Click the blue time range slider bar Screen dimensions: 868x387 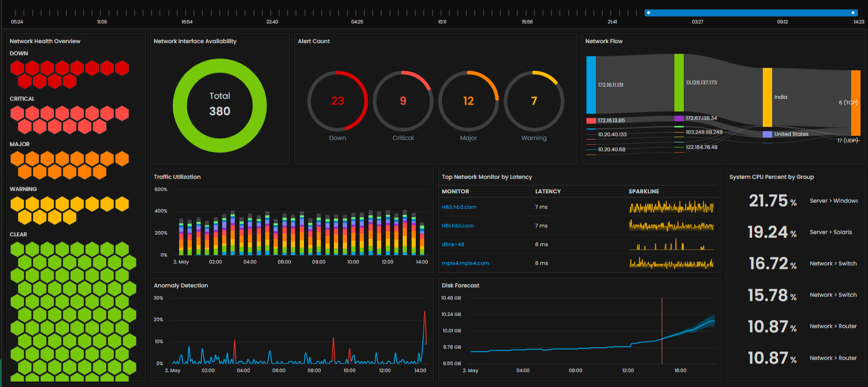751,13
